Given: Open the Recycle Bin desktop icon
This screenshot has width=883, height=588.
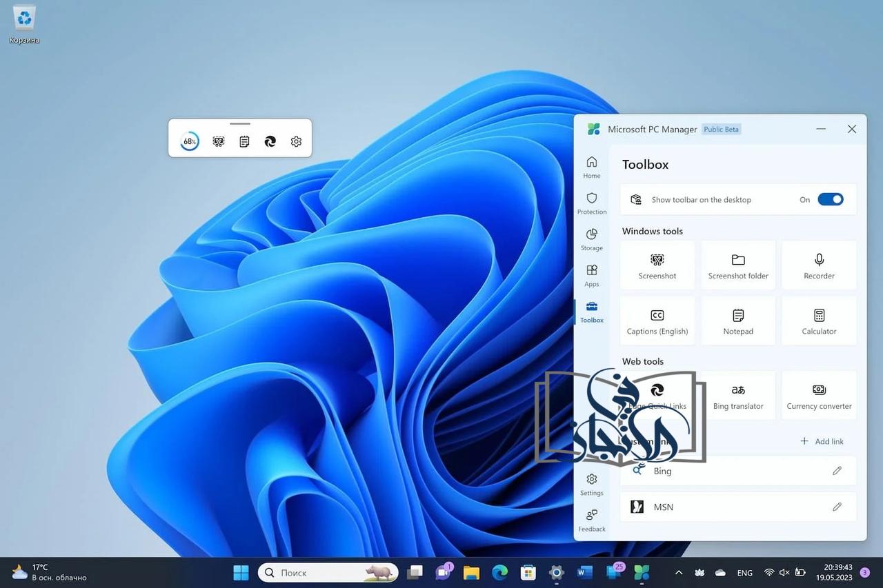Looking at the screenshot, I should coord(24,25).
